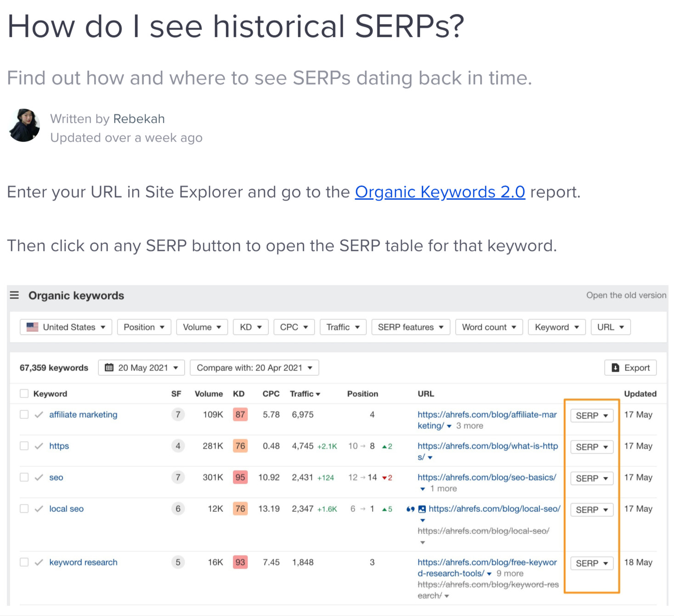The height and width of the screenshot is (616, 674).
Task: Toggle the select-all keywords checkbox
Action: click(x=24, y=393)
